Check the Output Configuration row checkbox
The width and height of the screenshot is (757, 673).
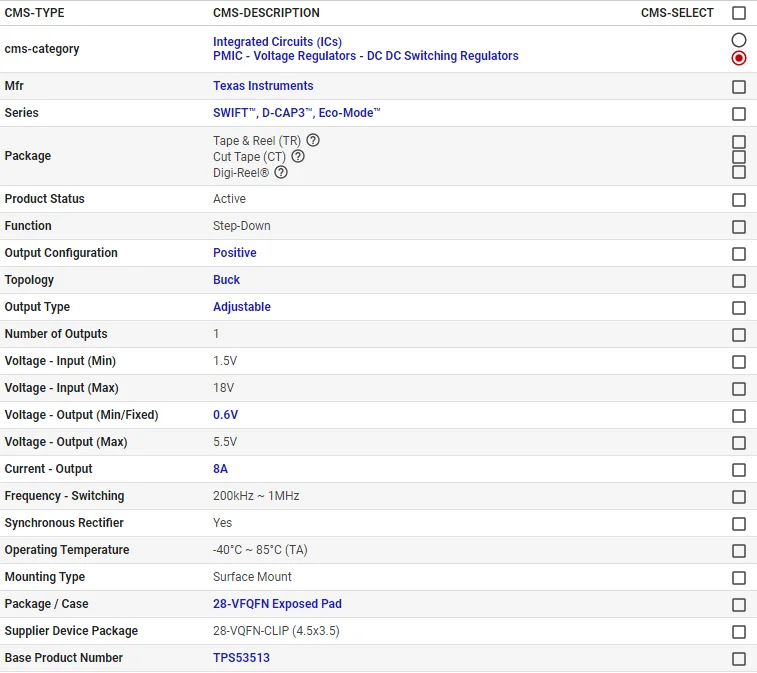click(x=739, y=254)
